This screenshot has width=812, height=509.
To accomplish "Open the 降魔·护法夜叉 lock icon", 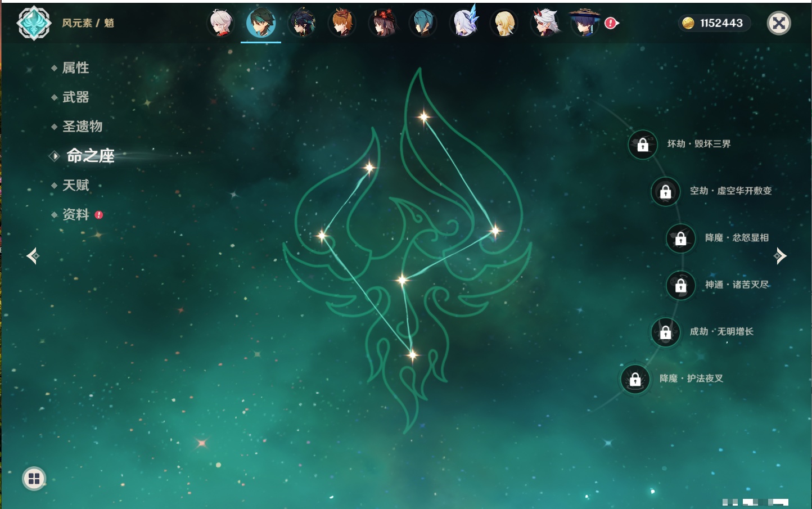I will 635,380.
